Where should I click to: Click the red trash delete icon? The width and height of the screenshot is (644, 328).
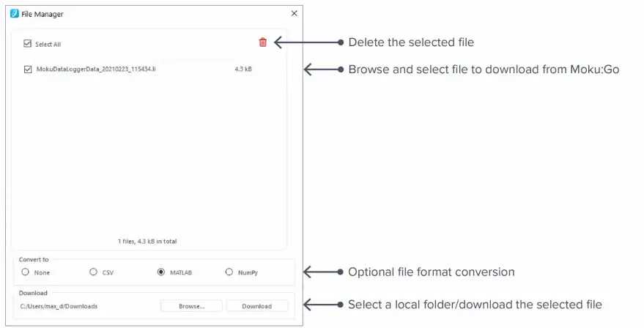(263, 42)
